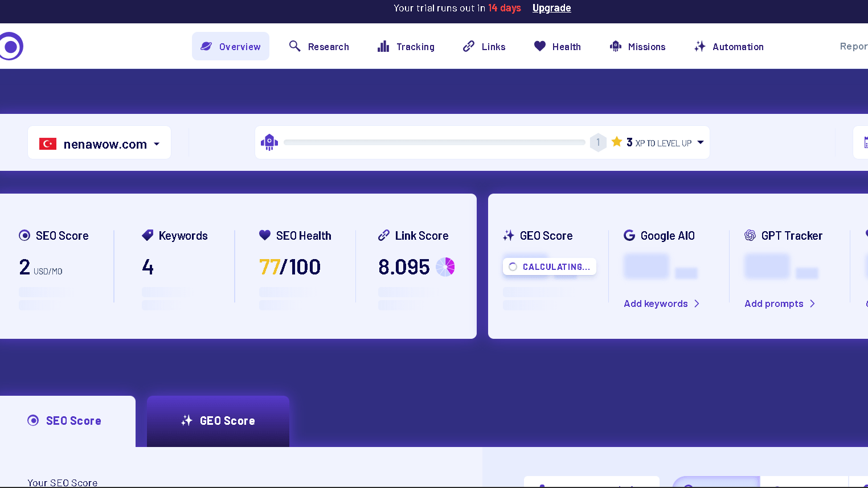868x488 pixels.
Task: Click the partially visible Reports menu
Action: [x=854, y=46]
